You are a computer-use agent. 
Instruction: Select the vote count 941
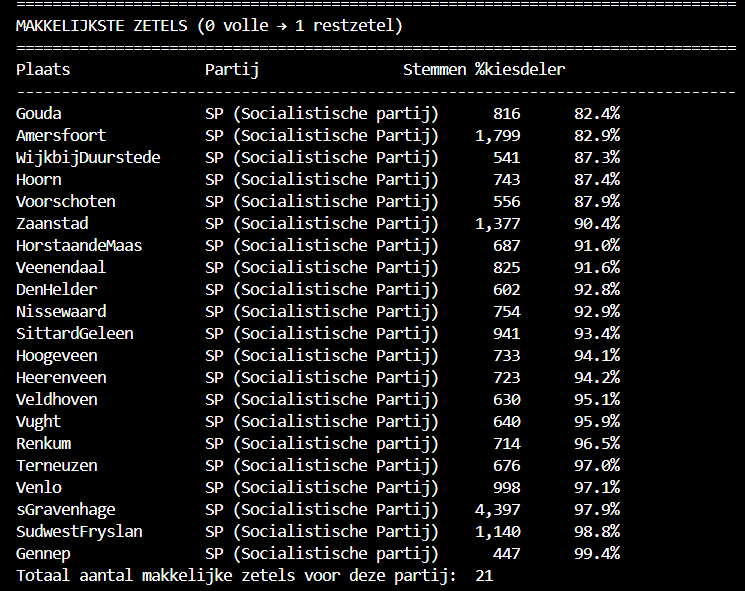(x=506, y=334)
